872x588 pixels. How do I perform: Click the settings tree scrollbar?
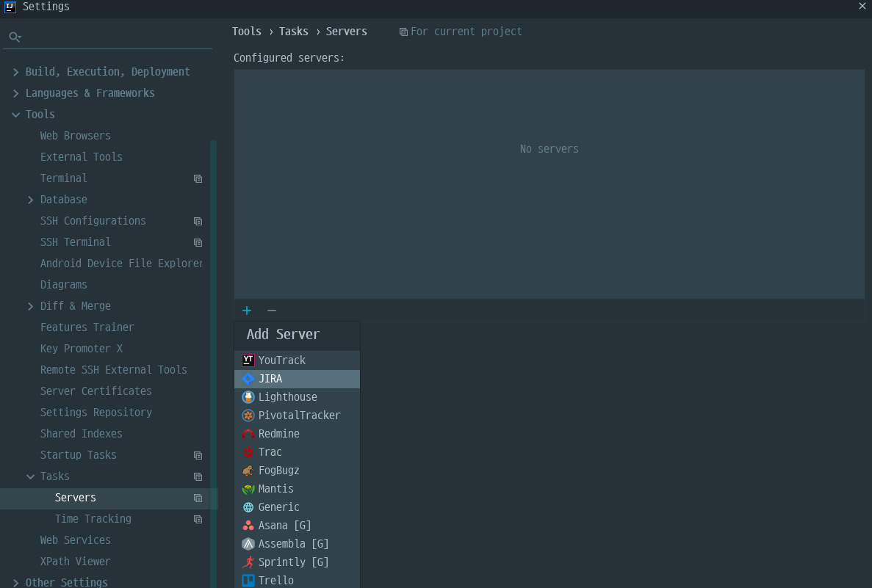click(214, 364)
